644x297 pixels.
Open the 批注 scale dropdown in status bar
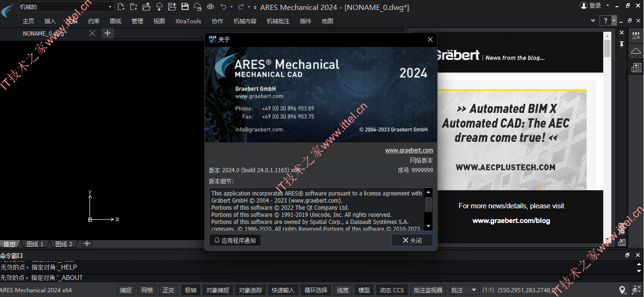pos(464,290)
